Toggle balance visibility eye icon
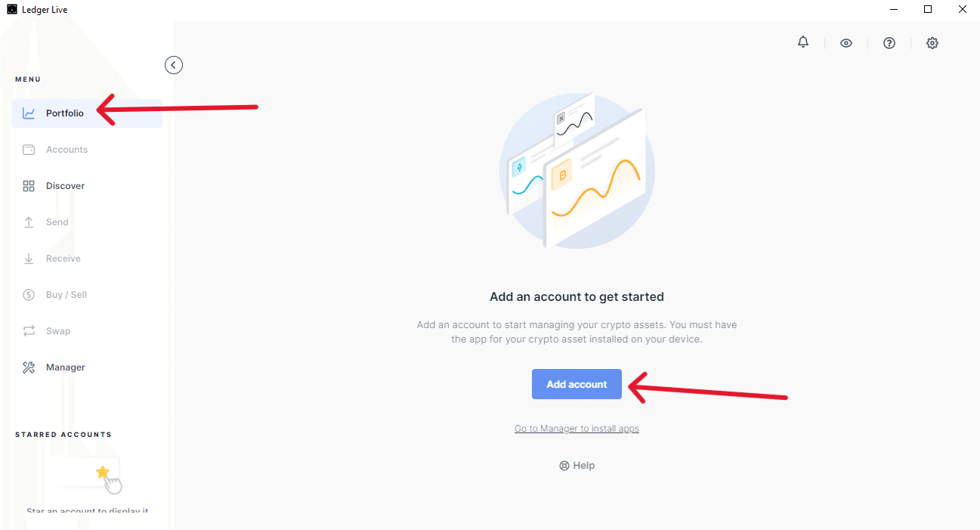This screenshot has height=530, width=980. point(846,43)
